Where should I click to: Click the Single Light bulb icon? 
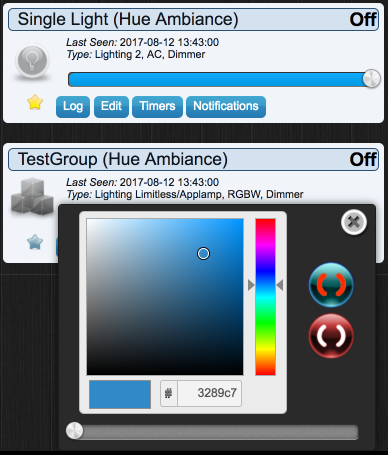click(x=32, y=61)
